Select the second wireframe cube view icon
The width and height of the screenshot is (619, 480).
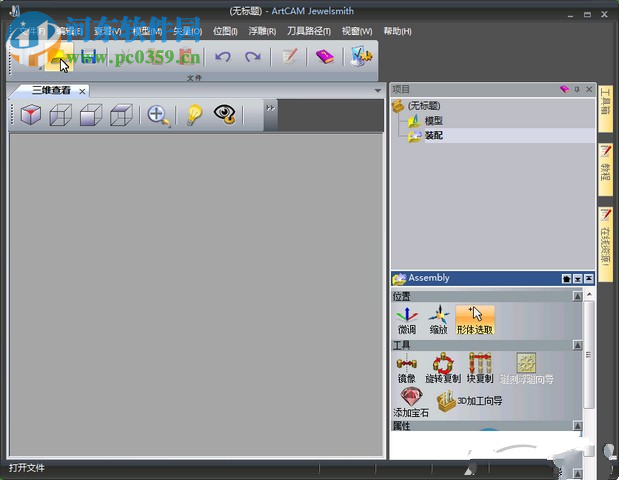60,115
